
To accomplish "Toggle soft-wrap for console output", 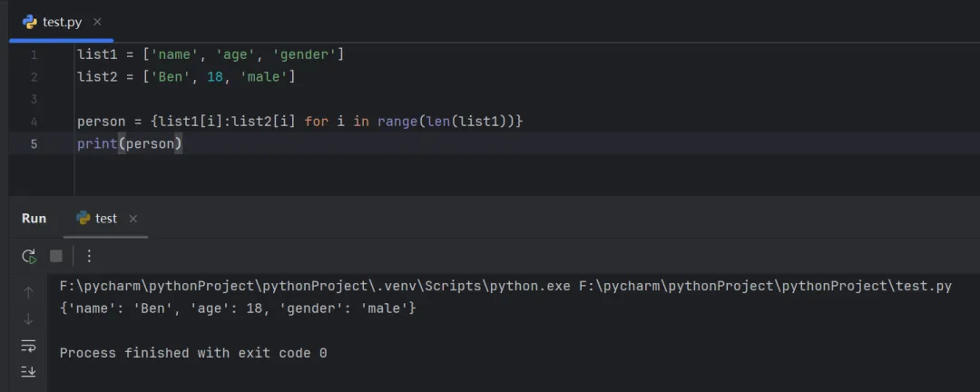I will coord(28,345).
